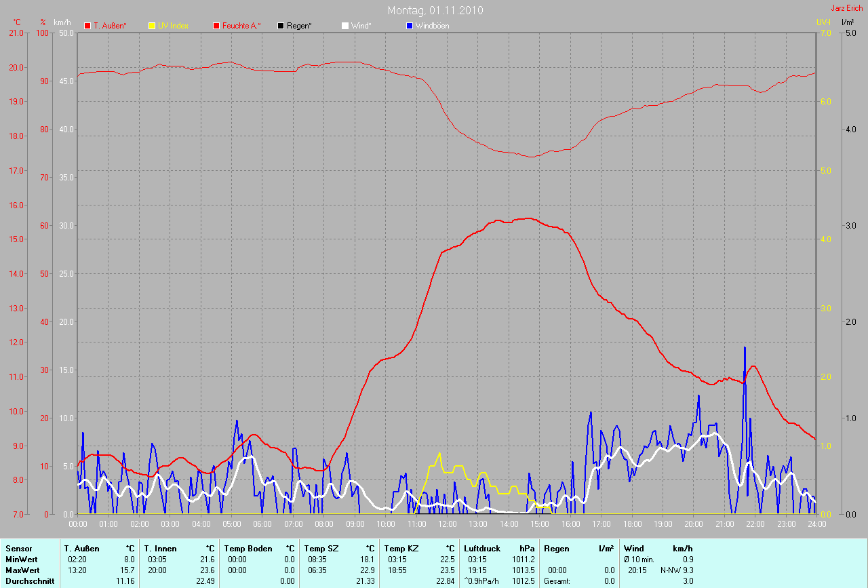Click the black Regen legend square
This screenshot has height=588, width=868.
pyautogui.click(x=281, y=26)
